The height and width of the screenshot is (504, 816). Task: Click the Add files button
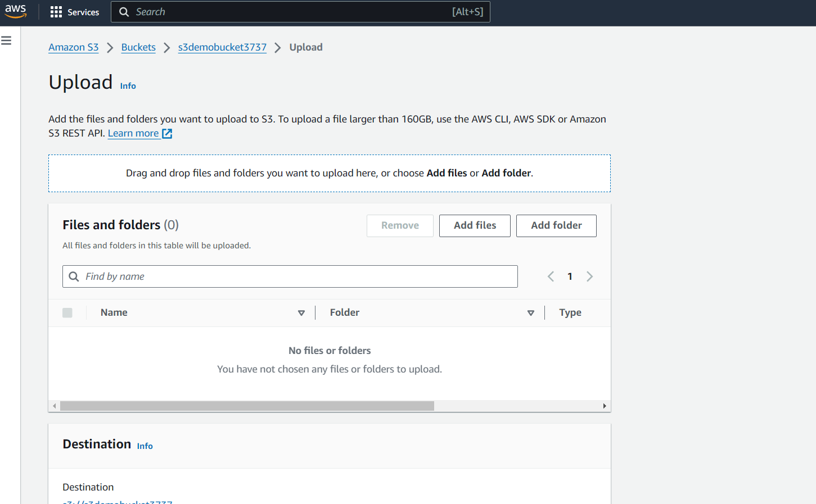[475, 226]
